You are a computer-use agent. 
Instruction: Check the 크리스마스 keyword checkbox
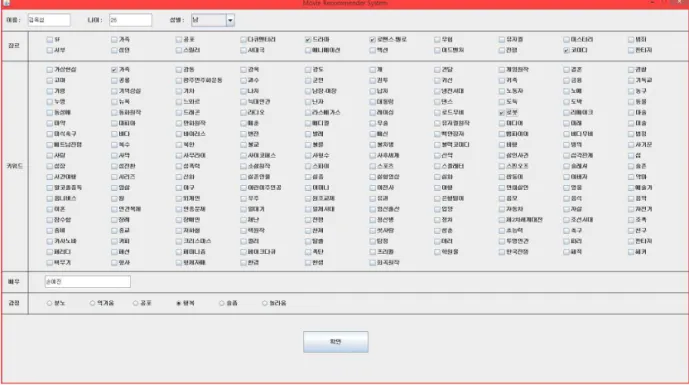coord(179,241)
